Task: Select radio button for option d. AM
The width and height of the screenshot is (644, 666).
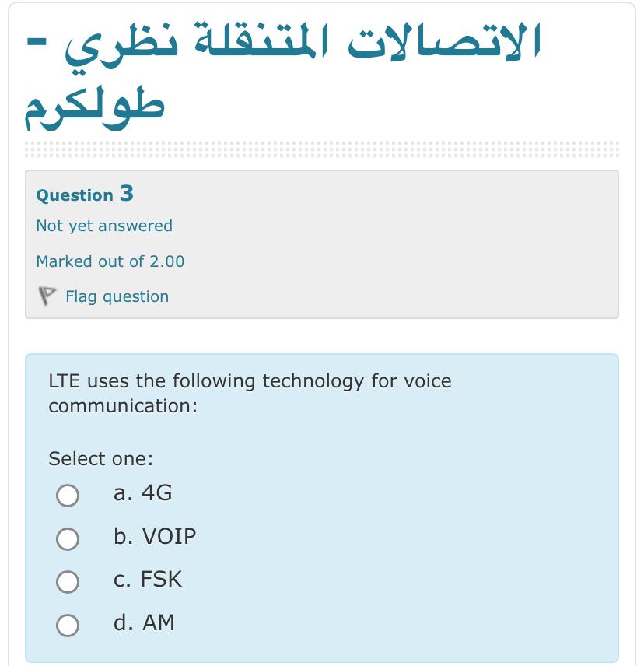Action: click(68, 625)
